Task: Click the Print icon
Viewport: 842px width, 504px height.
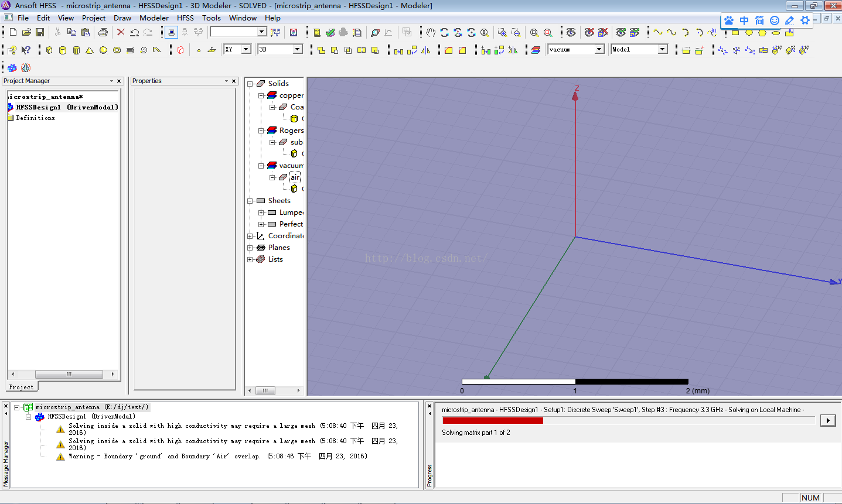Action: tap(103, 32)
